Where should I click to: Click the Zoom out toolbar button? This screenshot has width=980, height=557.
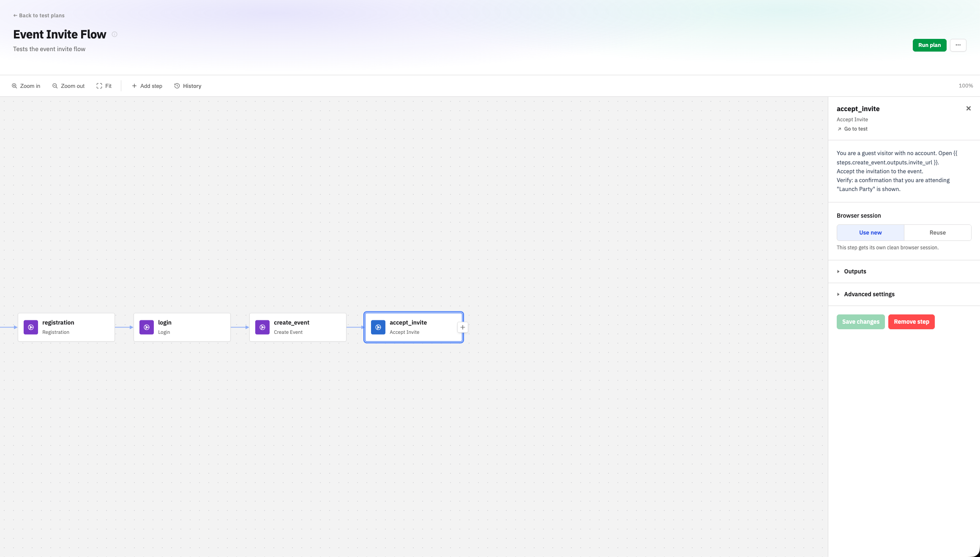click(x=68, y=86)
